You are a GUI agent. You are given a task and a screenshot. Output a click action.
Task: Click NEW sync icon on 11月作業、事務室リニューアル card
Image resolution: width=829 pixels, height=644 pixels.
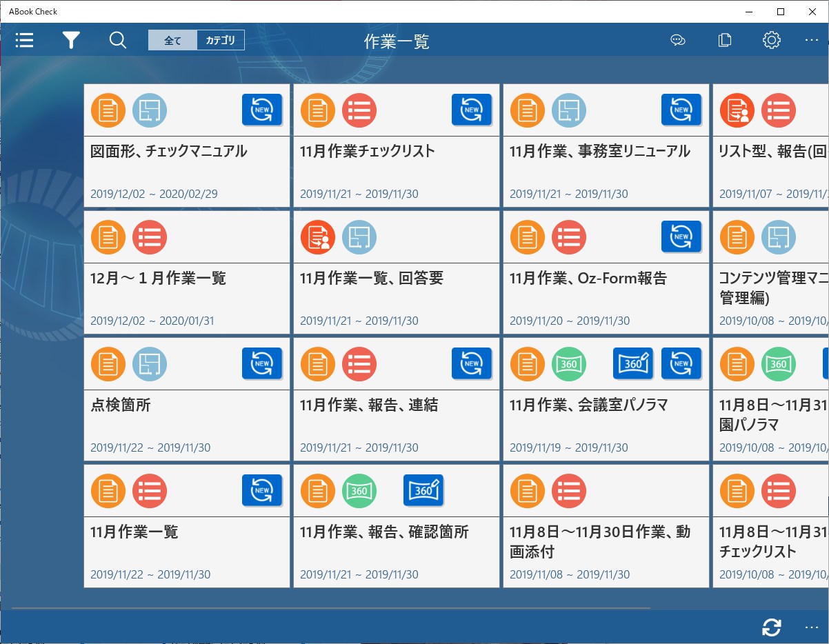[681, 110]
